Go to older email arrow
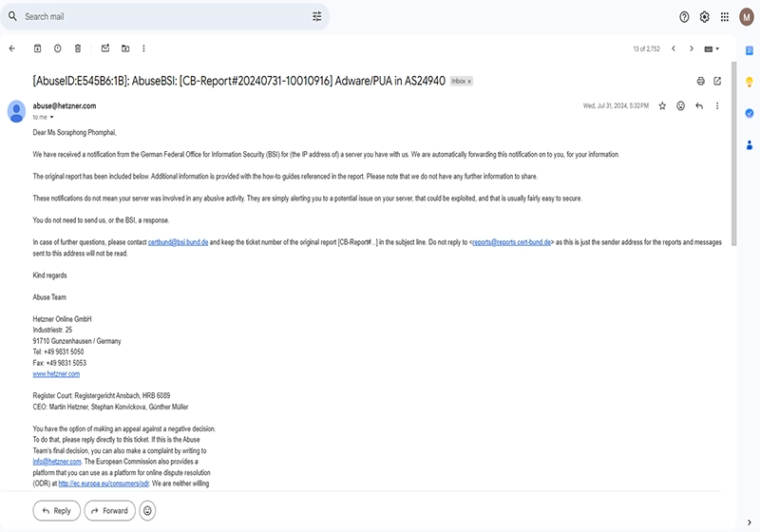This screenshot has width=760, height=532. (692, 48)
